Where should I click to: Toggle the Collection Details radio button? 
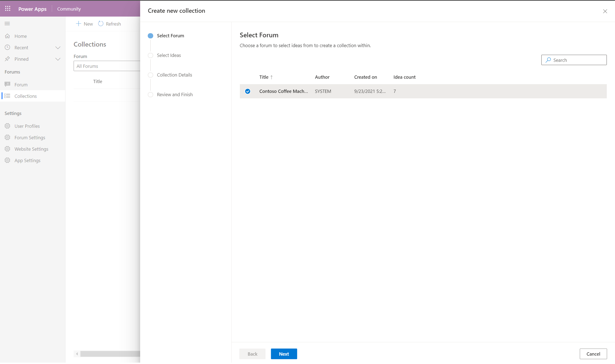click(151, 75)
